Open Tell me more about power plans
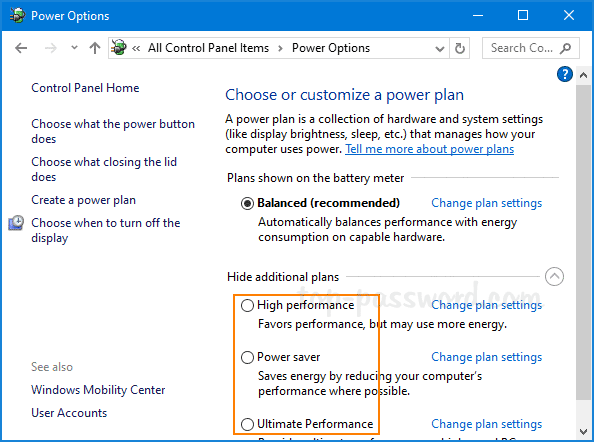The image size is (594, 442). tap(429, 149)
